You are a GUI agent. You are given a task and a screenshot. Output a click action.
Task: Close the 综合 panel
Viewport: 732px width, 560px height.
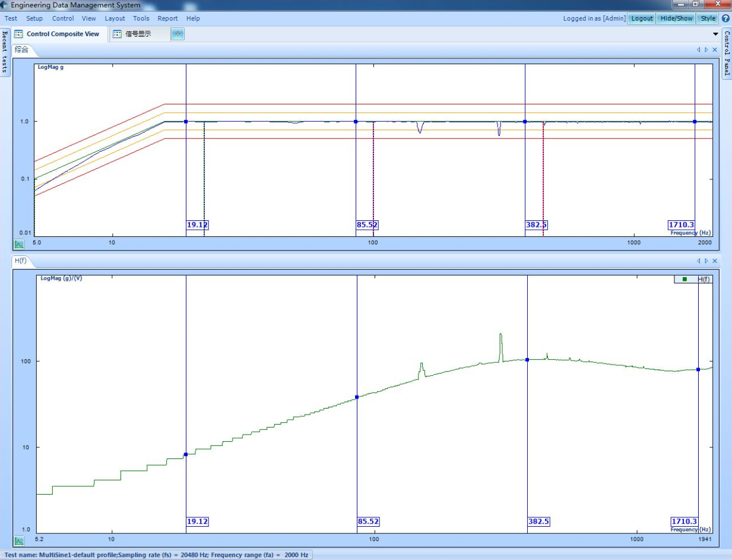tap(714, 50)
